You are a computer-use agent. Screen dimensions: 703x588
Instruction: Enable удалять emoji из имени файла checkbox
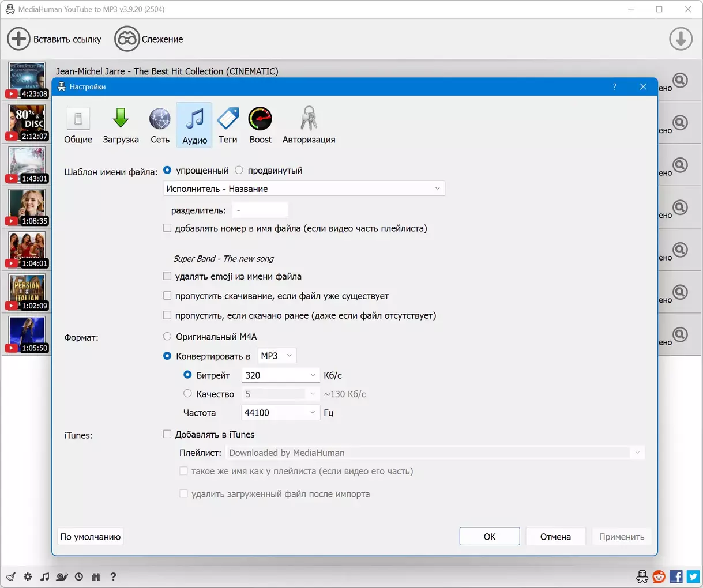pos(167,276)
